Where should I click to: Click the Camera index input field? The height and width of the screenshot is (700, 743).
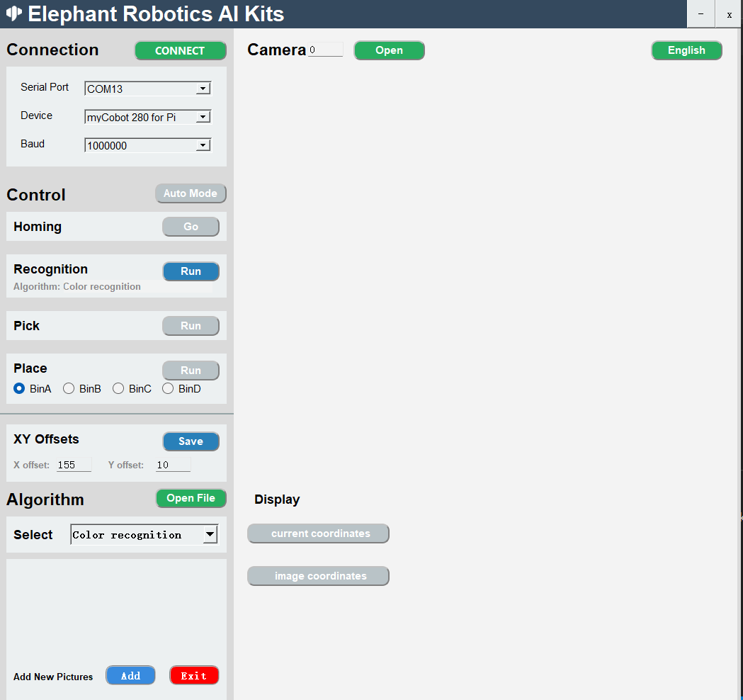click(326, 50)
